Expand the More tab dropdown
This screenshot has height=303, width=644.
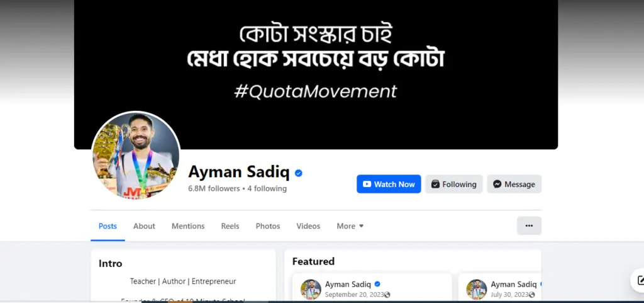tap(350, 226)
